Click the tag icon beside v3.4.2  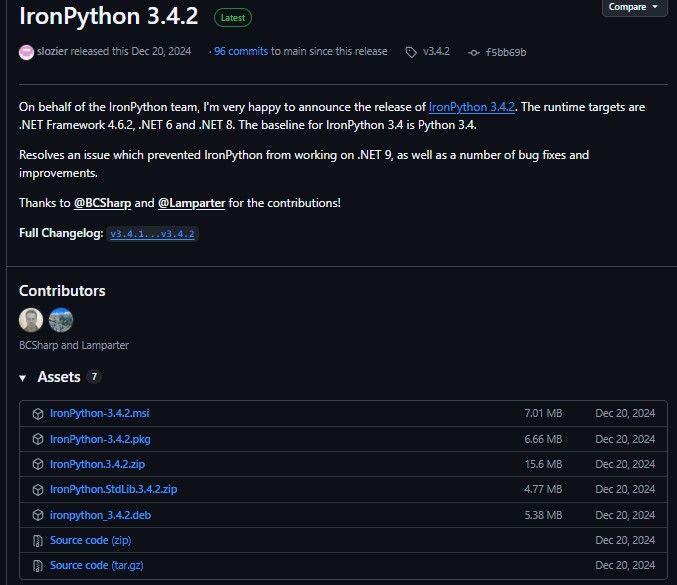(x=411, y=52)
